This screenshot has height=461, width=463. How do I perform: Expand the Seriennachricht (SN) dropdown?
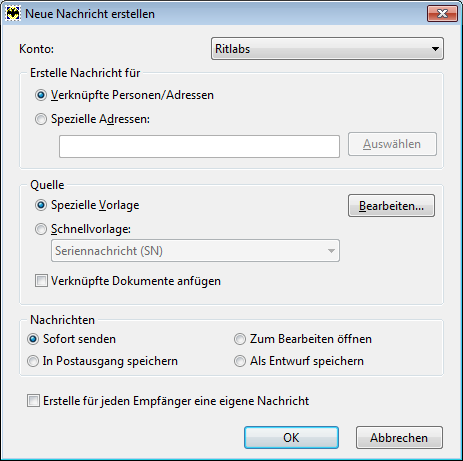click(x=195, y=250)
